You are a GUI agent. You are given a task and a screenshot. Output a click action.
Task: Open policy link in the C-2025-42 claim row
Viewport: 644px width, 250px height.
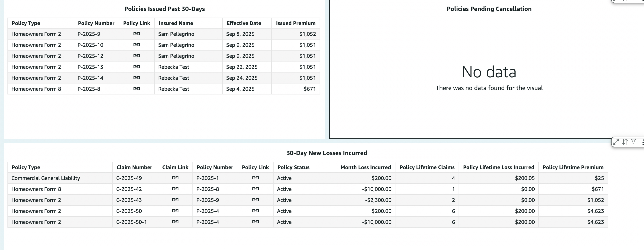click(255, 189)
